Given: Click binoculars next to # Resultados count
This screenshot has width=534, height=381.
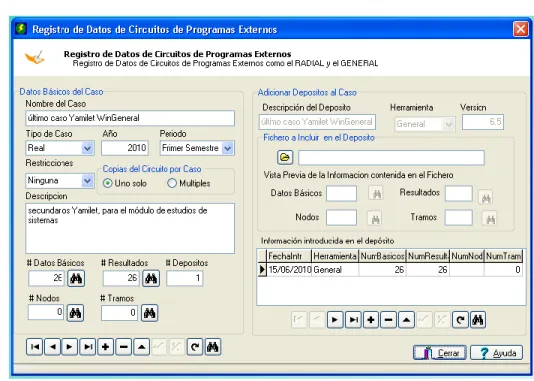Looking at the screenshot, I should 151,278.
